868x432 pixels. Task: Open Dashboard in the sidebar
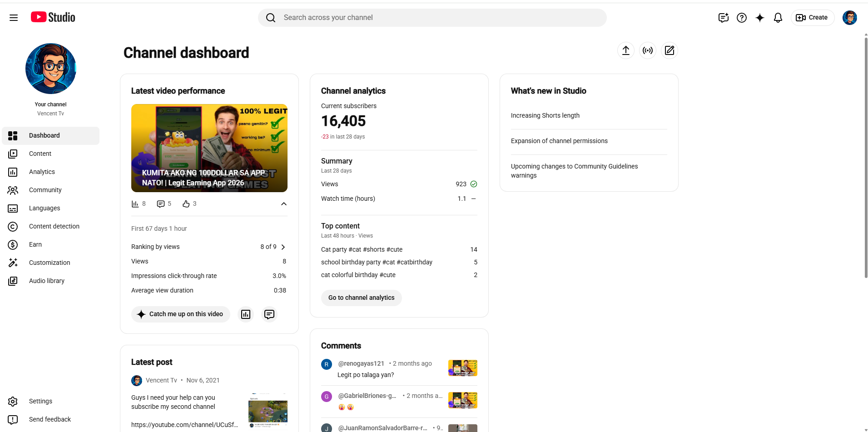point(51,136)
